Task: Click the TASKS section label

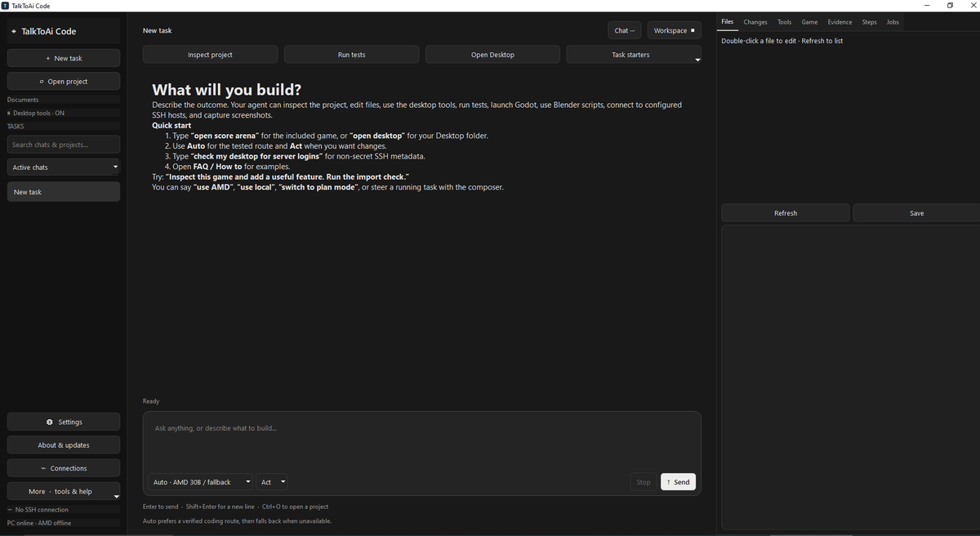Action: 16,127
